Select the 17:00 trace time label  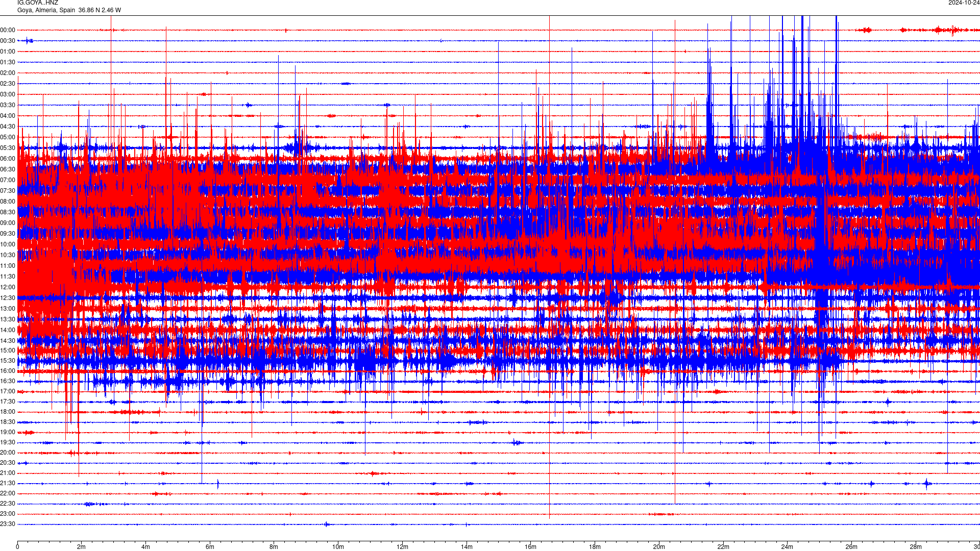coord(8,391)
